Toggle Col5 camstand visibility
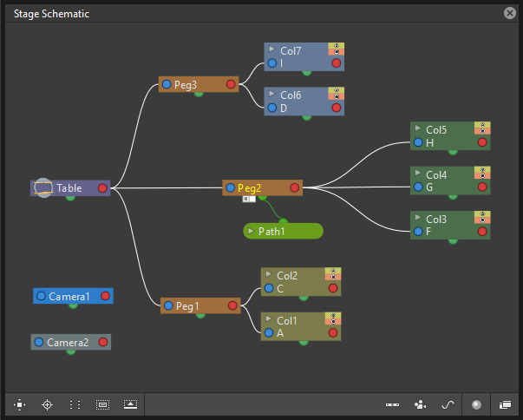The height and width of the screenshot is (420, 523). (x=482, y=131)
